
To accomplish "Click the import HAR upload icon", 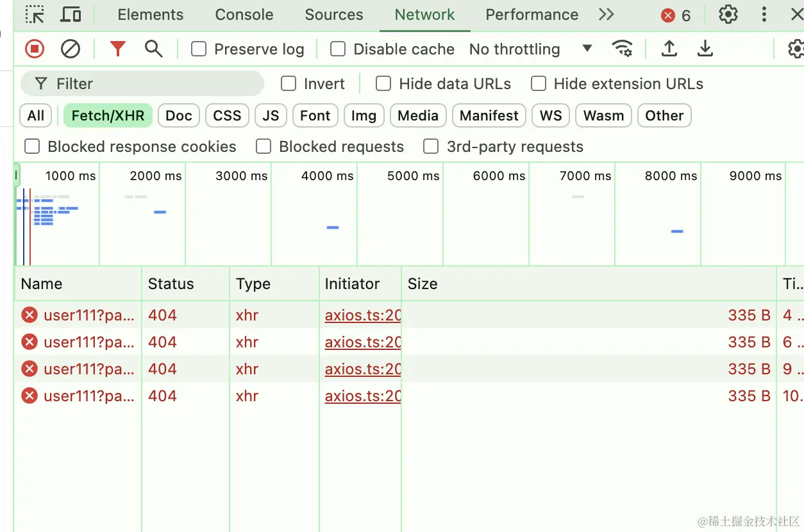I will tap(669, 49).
